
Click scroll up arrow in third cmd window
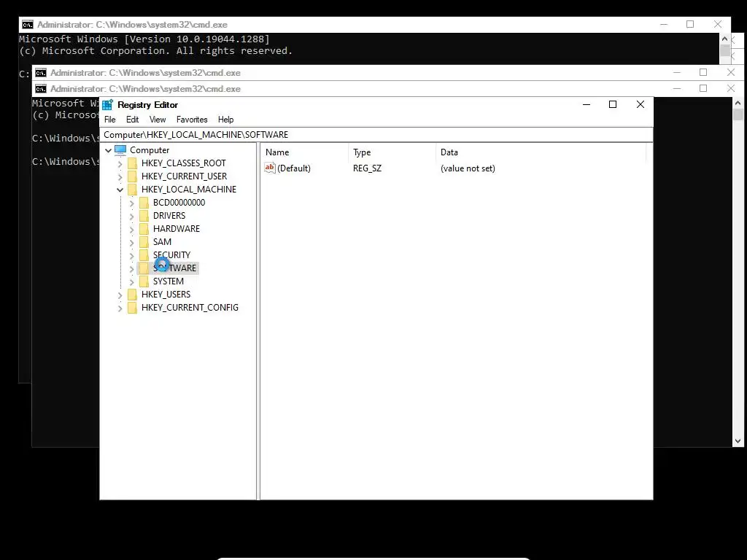738,103
